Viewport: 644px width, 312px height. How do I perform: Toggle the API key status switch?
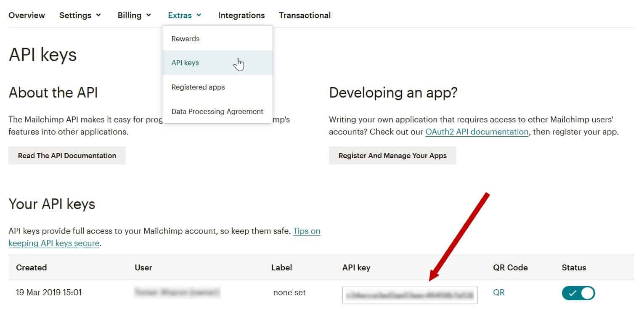578,293
